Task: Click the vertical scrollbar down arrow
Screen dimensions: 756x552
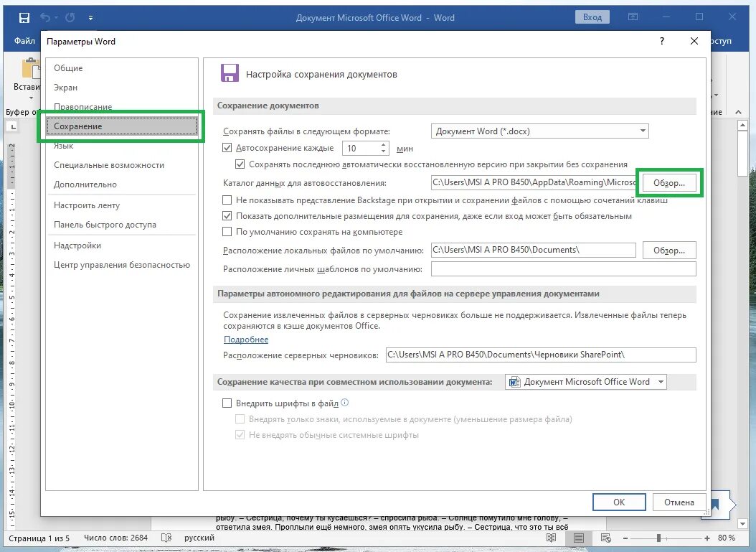Action: [742, 523]
